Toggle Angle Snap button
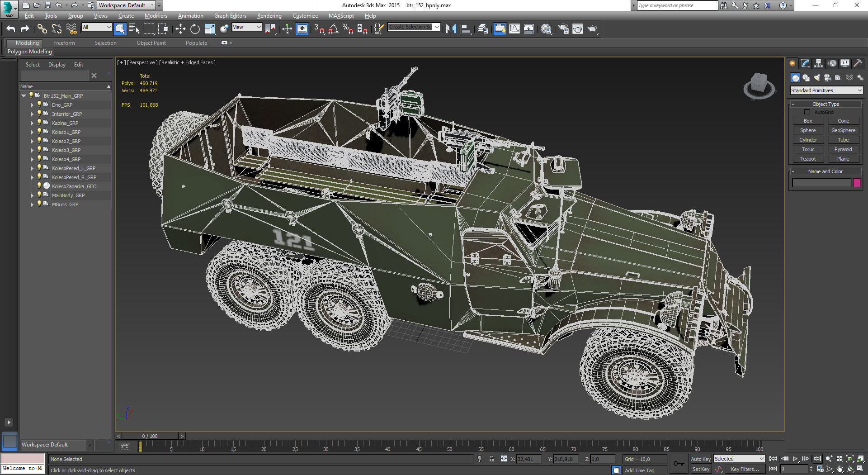868x475 pixels. tap(334, 29)
